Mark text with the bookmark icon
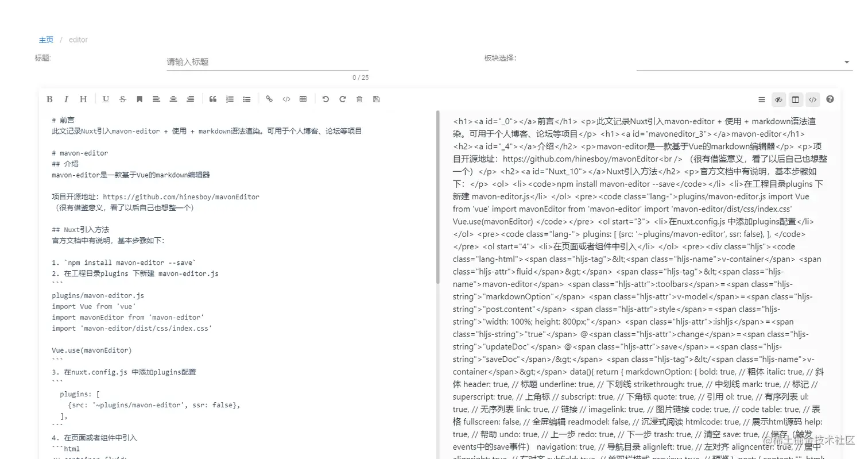Image resolution: width=868 pixels, height=459 pixels. point(139,99)
